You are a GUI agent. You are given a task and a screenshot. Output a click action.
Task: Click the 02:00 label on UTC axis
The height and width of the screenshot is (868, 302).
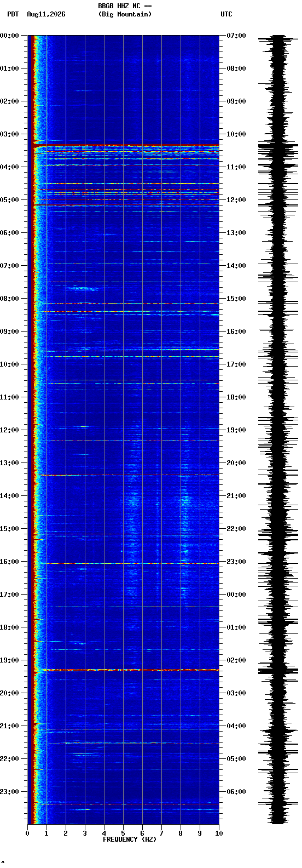click(x=236, y=660)
